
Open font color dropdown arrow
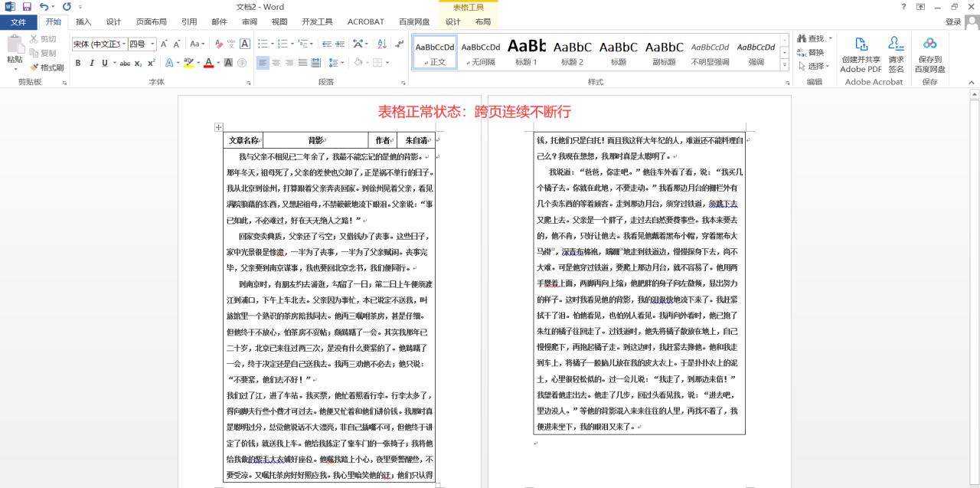click(x=218, y=63)
